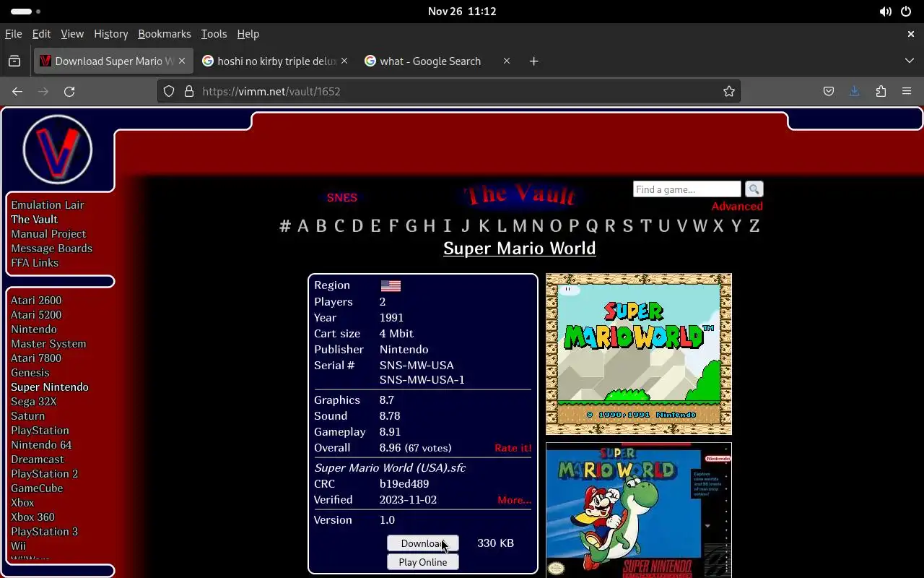Viewport: 924px width, 578px height.
Task: Click the Activities pill in top bar
Action: pyautogui.click(x=26, y=12)
